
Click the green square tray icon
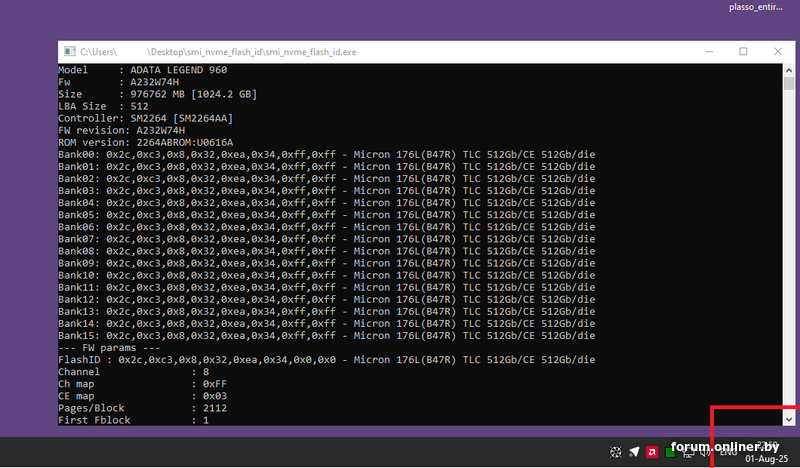coord(670,452)
